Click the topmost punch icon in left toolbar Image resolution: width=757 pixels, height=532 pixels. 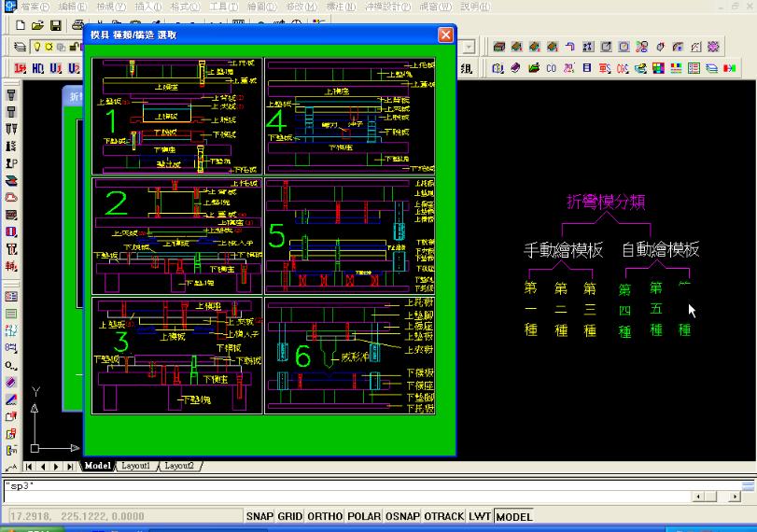[x=11, y=94]
